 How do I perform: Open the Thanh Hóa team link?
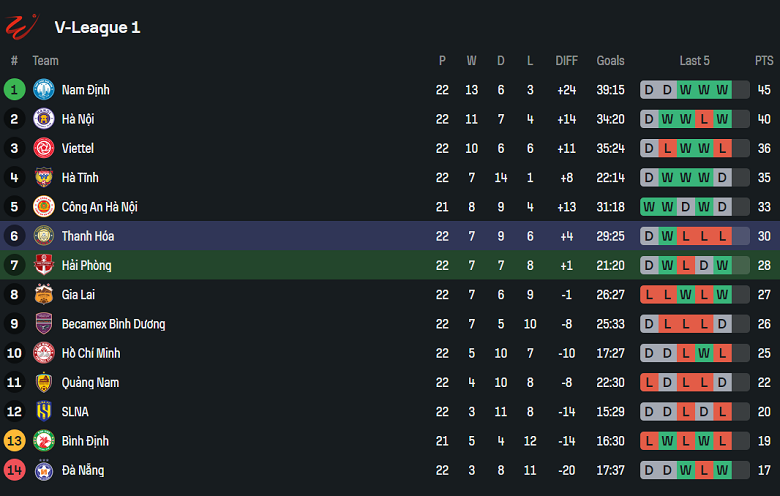(88, 236)
